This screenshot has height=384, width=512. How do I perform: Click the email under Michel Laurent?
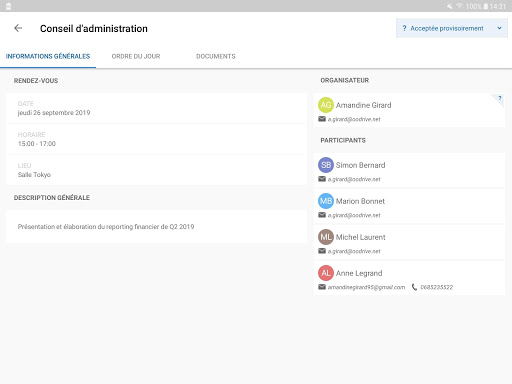point(354,251)
